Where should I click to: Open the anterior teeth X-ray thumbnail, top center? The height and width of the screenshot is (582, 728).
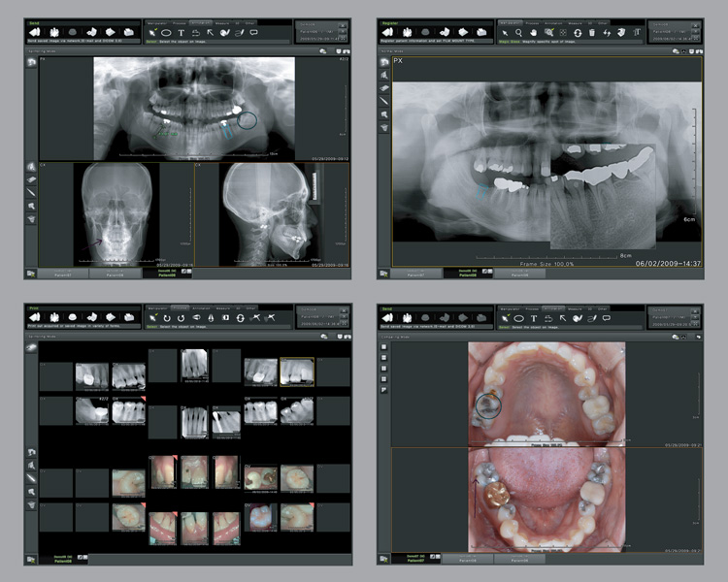tap(194, 365)
